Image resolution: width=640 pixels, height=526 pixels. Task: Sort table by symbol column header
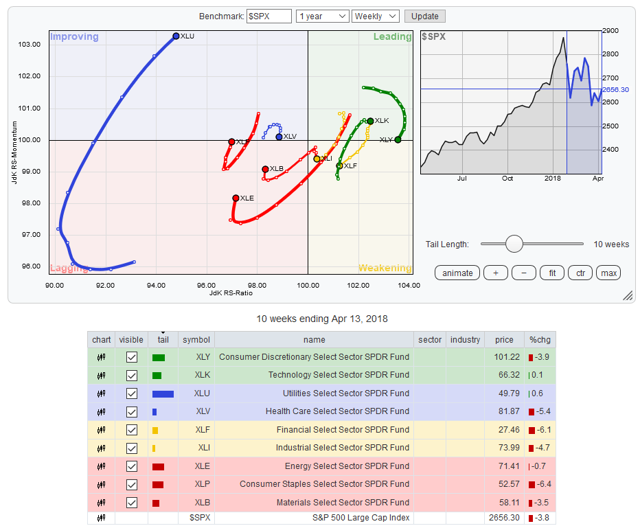coord(196,340)
